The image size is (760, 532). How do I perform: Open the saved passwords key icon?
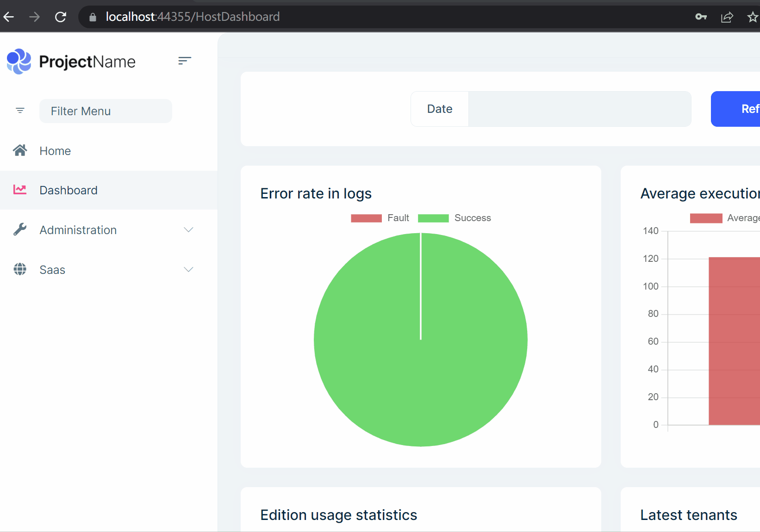click(701, 17)
